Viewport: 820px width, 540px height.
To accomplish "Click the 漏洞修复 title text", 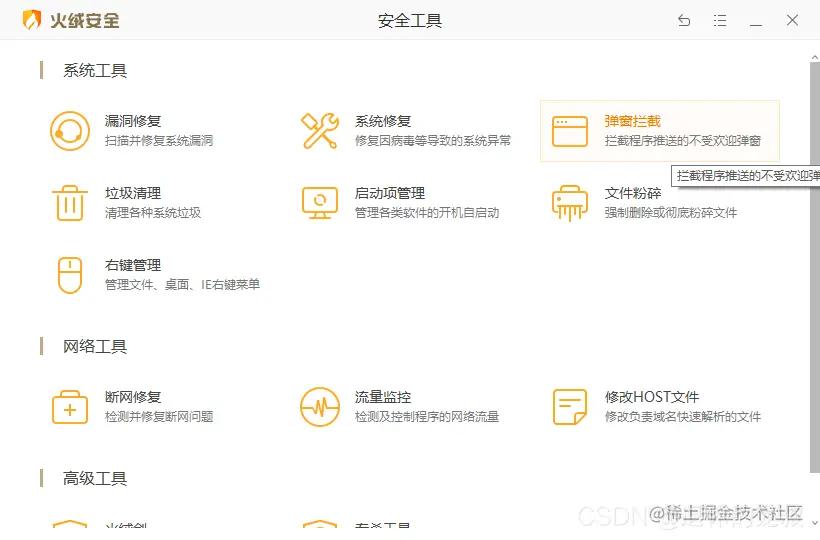I will coord(133,121).
